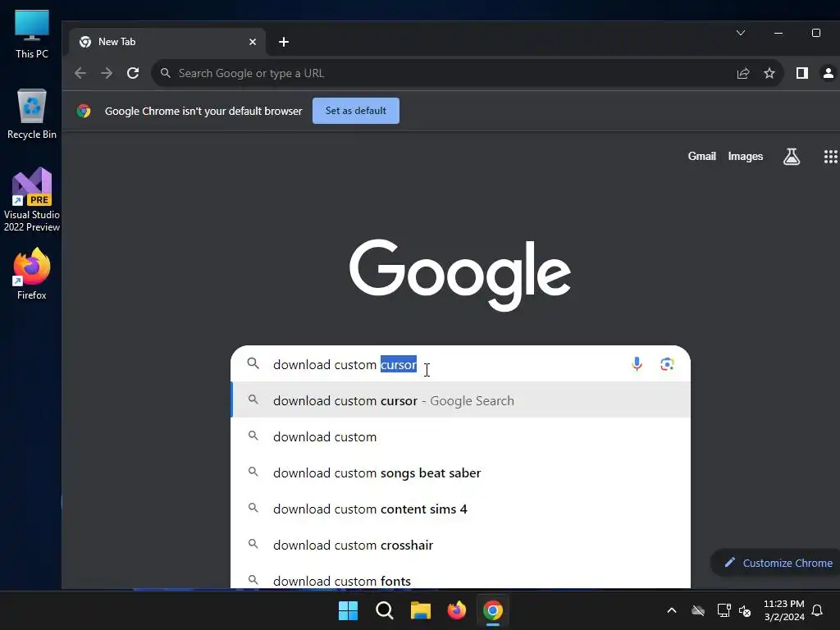
Task: Open the Windows Start button
Action: point(348,610)
